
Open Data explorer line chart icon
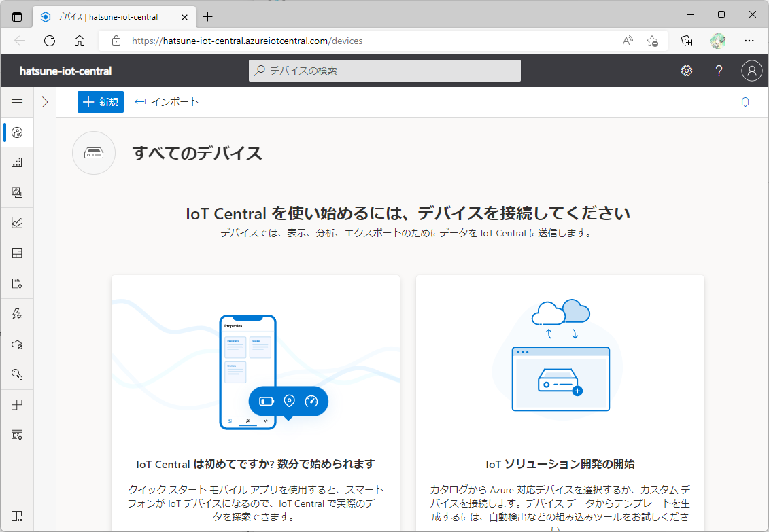pos(17,223)
